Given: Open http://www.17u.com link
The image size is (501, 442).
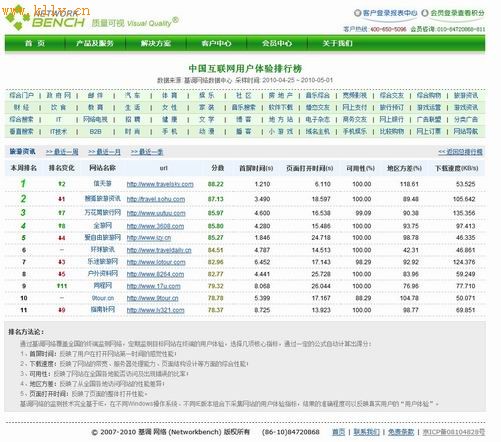Looking at the screenshot, I should click(x=154, y=286).
